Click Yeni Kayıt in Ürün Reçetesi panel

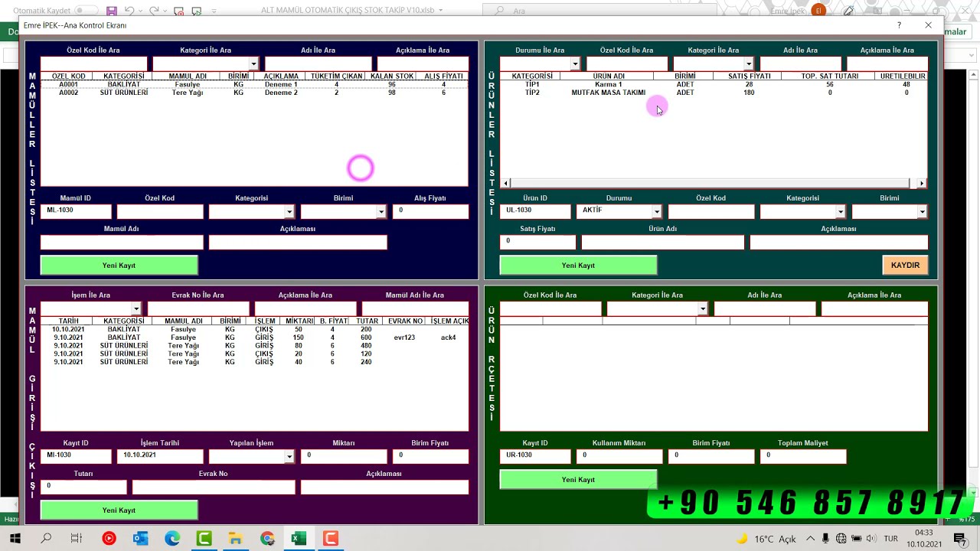(578, 480)
